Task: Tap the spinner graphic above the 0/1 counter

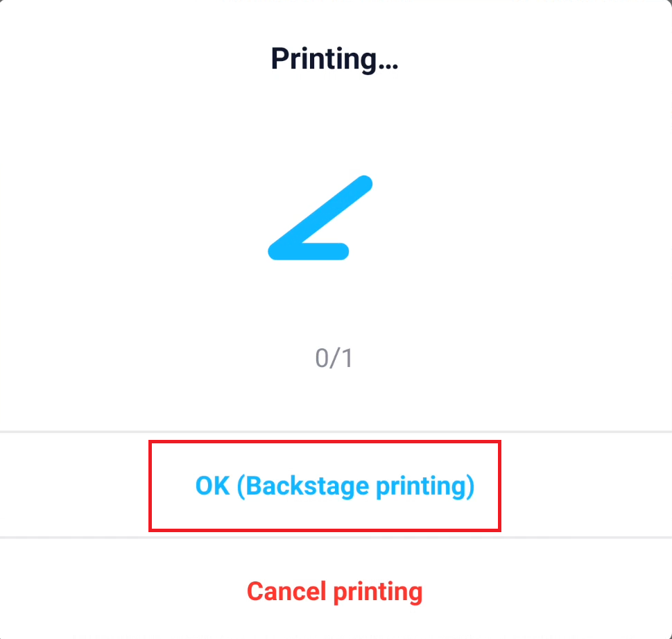Action: 320,219
